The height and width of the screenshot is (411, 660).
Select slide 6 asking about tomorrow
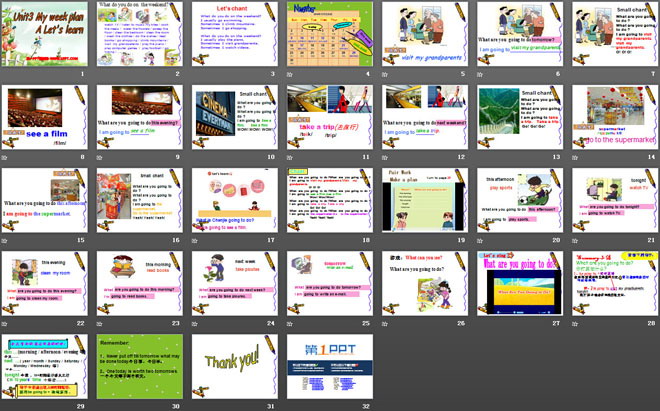(x=520, y=34)
